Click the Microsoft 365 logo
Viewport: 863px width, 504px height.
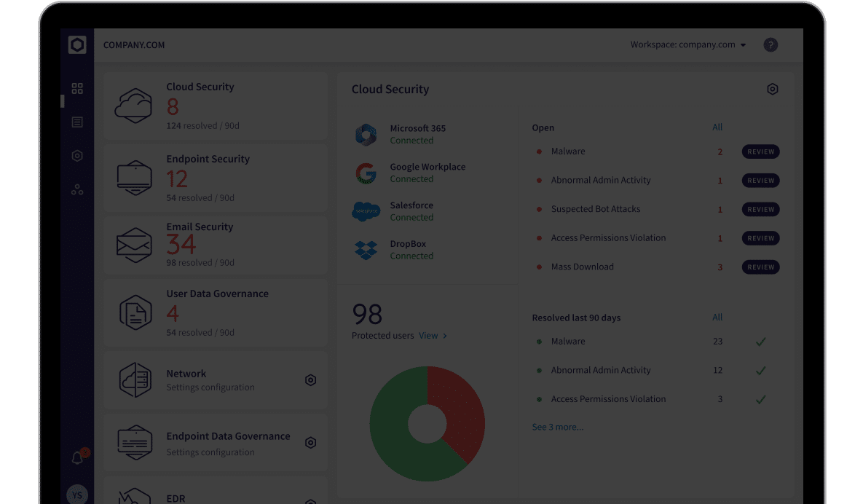(366, 134)
